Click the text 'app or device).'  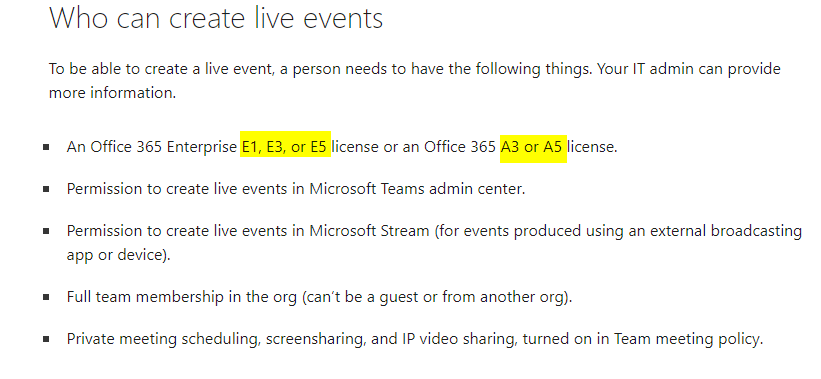pos(119,255)
